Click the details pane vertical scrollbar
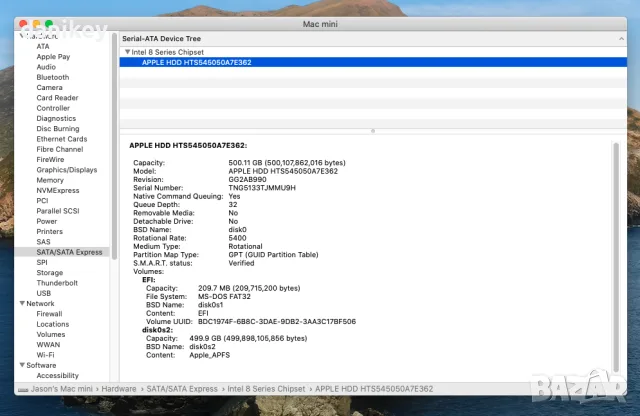The image size is (640, 416). [x=616, y=257]
